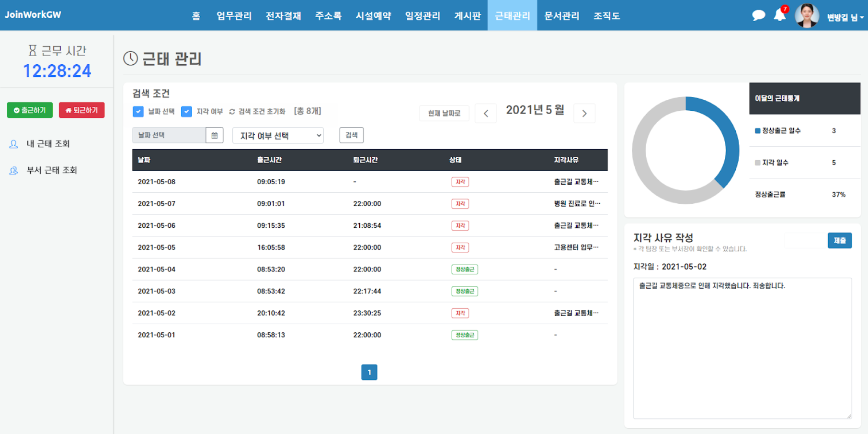868x434 pixels.
Task: Uncheck the 지각 여부 checkbox
Action: click(186, 111)
